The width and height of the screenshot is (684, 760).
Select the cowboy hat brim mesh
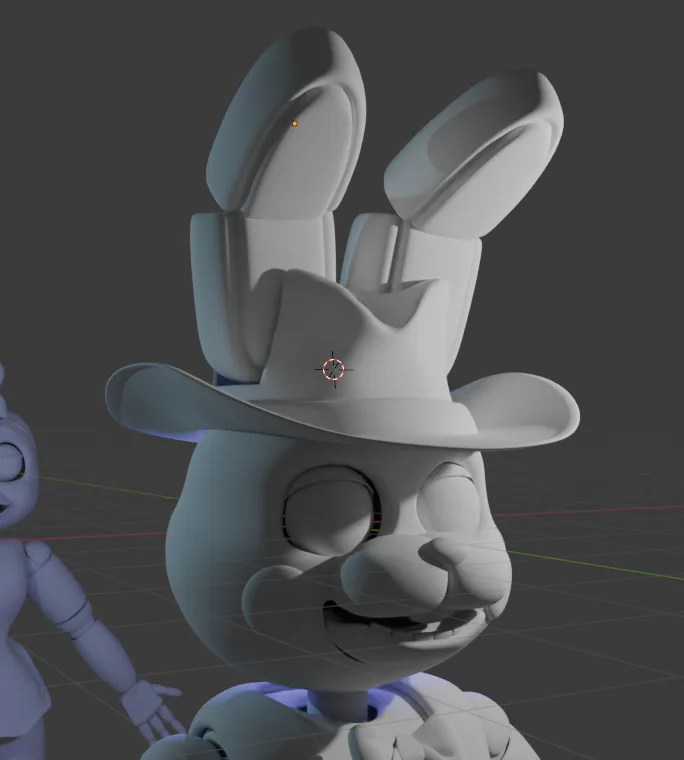tap(342, 407)
